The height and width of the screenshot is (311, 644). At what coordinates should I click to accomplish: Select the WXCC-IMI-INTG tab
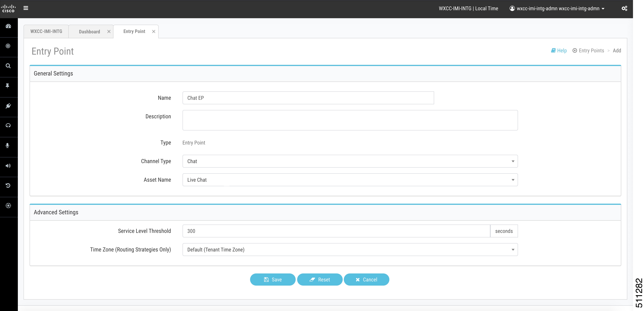tap(46, 31)
